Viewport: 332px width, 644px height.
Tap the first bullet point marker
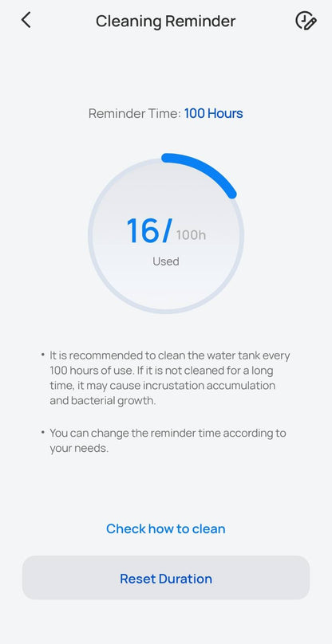43,355
